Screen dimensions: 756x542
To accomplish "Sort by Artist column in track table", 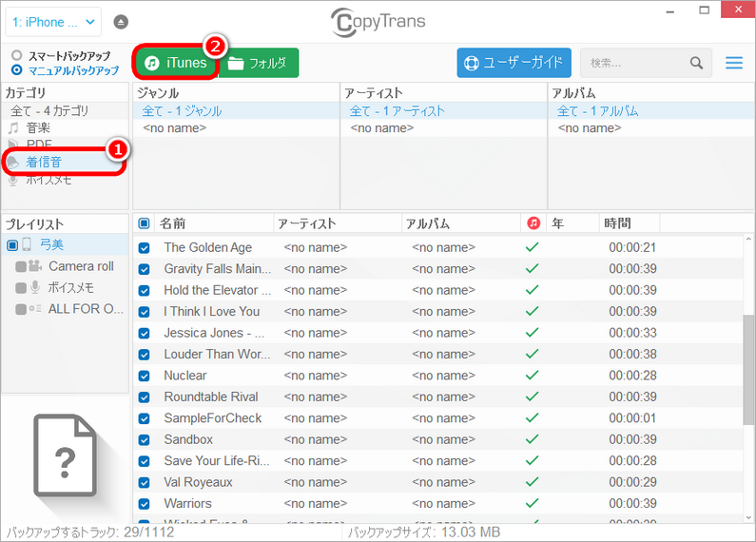I will point(338,223).
